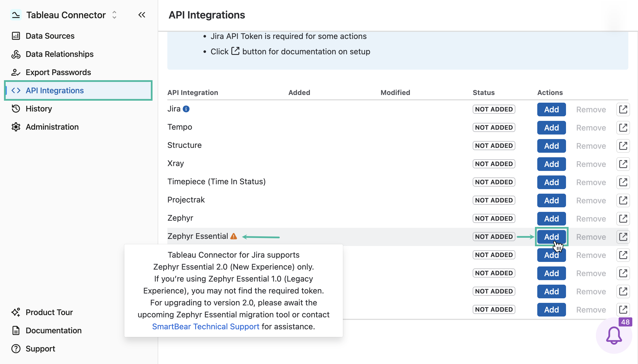Image resolution: width=638 pixels, height=364 pixels.
Task: Click the Tableau Connector app logo icon
Action: pos(16,15)
